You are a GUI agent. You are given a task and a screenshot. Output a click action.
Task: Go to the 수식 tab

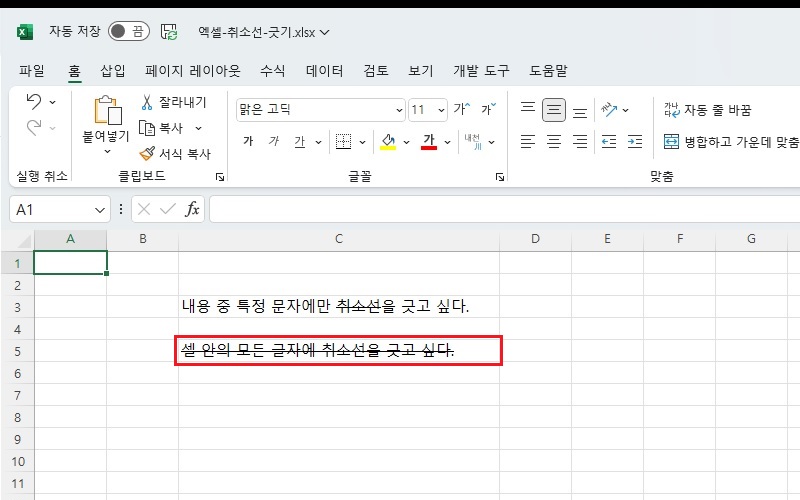272,70
